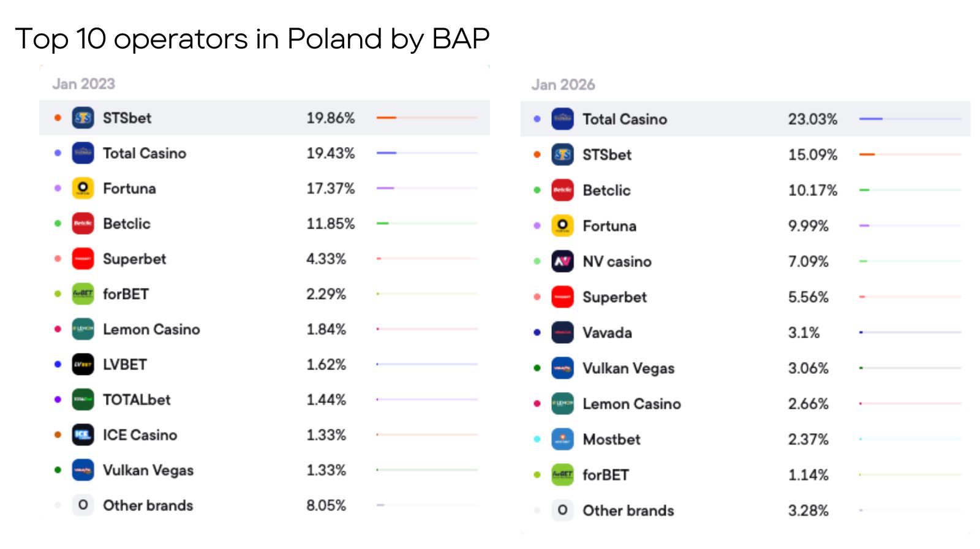Image resolution: width=980 pixels, height=549 pixels.
Task: Select the Superbet row in Jan 2023
Action: click(x=265, y=259)
